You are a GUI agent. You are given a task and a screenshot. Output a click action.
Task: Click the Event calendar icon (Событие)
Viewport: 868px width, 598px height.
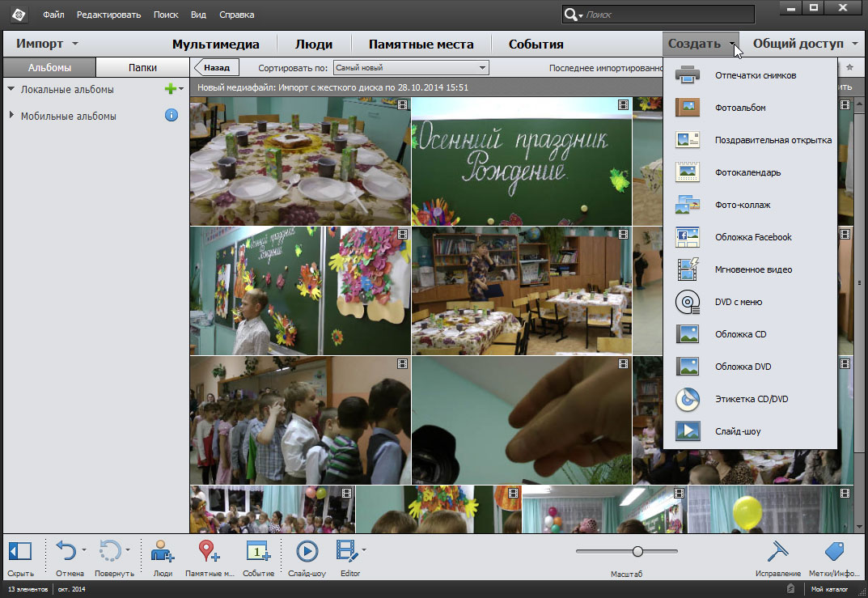point(257,552)
